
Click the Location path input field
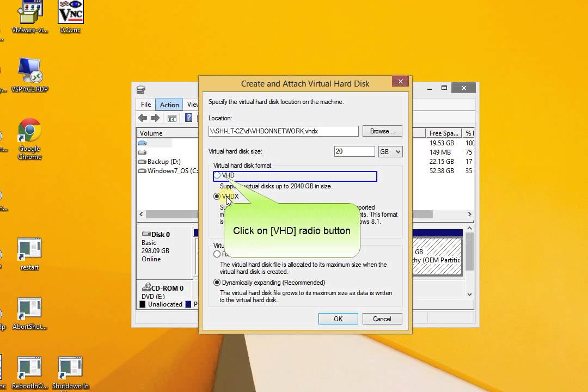click(x=284, y=131)
